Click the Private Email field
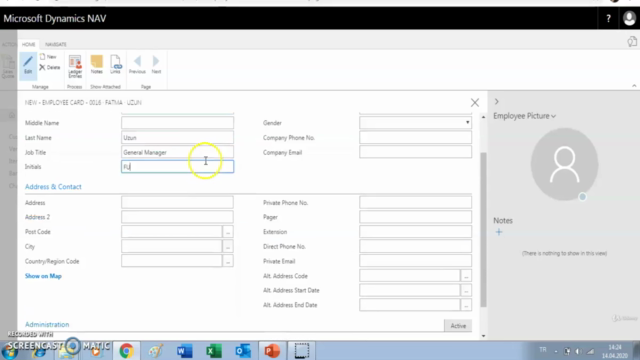 [416, 261]
